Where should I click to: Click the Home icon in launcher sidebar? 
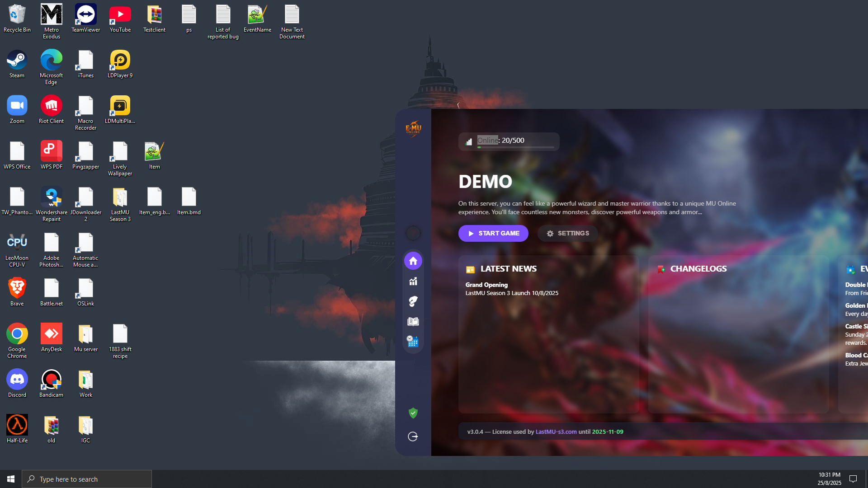[413, 261]
